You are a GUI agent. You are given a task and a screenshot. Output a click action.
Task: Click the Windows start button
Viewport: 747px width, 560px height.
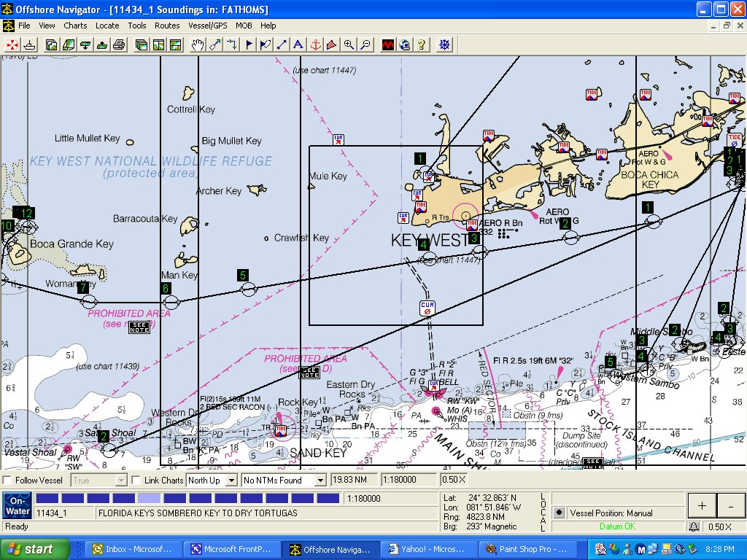(34, 549)
